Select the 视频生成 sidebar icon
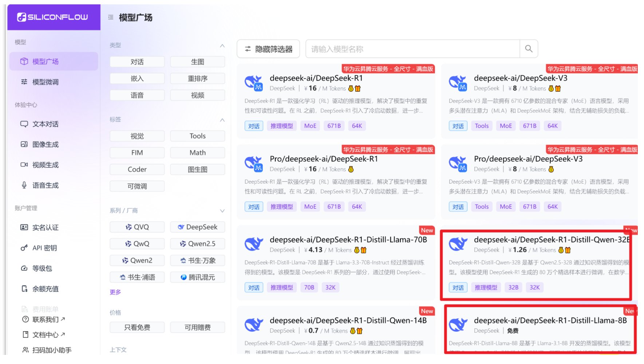 coord(24,164)
